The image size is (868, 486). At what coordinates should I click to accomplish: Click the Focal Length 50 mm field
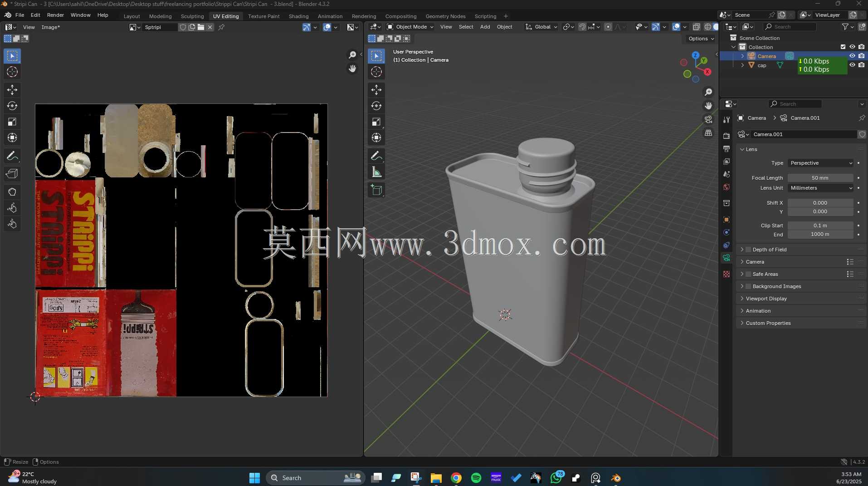click(820, 178)
